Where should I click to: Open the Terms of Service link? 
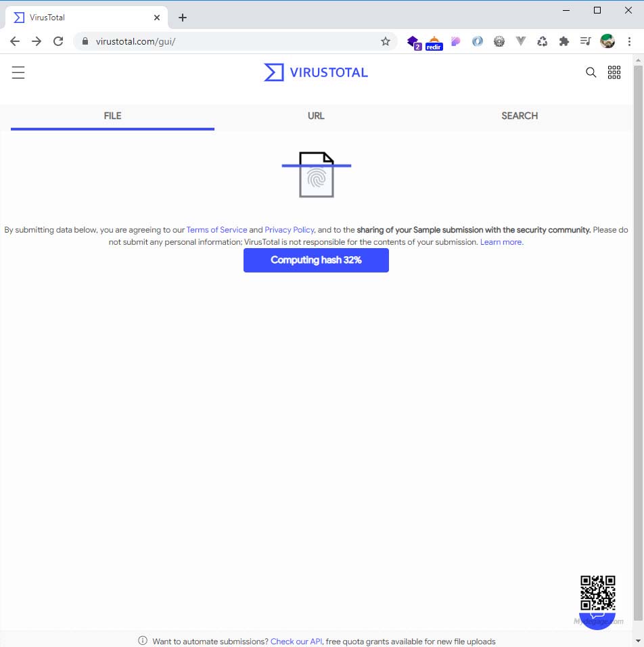[216, 230]
